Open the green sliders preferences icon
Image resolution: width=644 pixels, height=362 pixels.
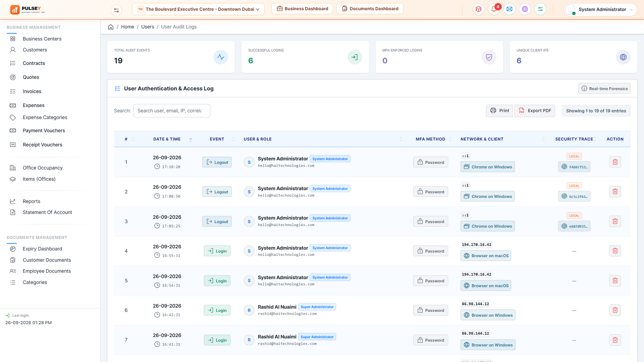[540, 9]
